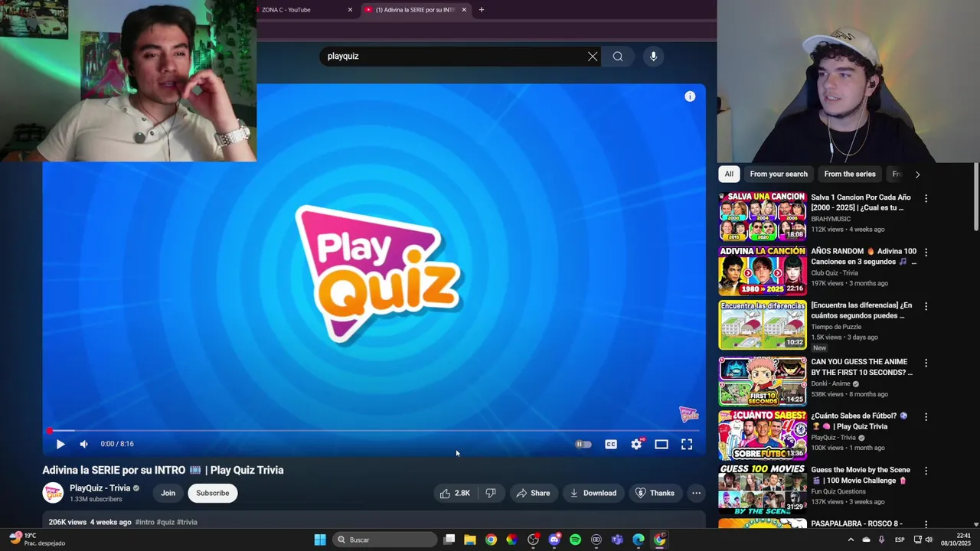Open the more actions ellipsis below the video
Image resolution: width=980 pixels, height=551 pixels.
point(696,493)
